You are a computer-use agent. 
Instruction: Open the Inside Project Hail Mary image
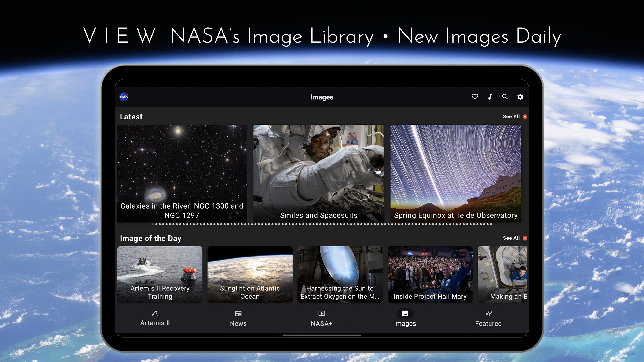(430, 274)
